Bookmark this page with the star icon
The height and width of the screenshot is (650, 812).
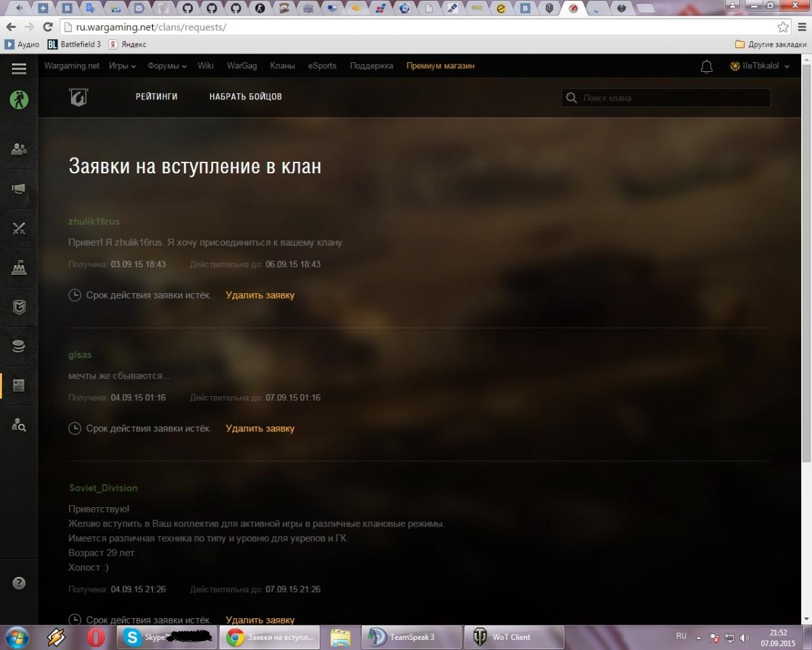783,27
